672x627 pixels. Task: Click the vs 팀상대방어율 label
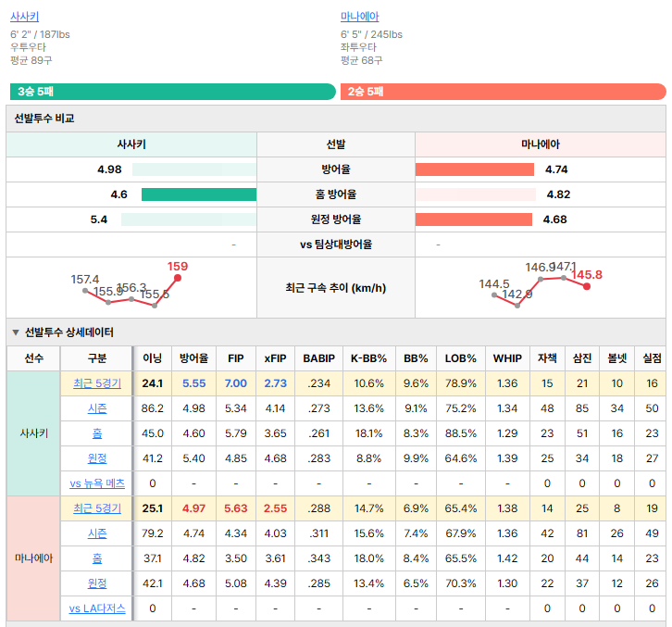coord(336,245)
